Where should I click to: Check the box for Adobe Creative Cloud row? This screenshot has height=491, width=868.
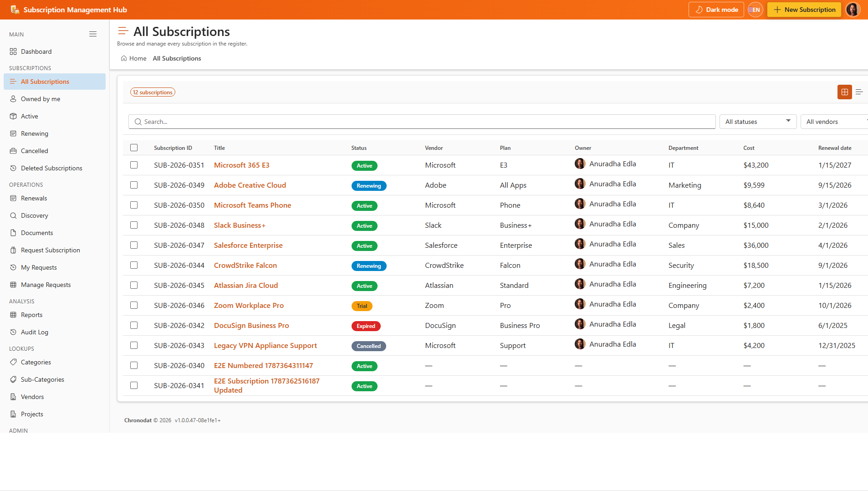[134, 185]
